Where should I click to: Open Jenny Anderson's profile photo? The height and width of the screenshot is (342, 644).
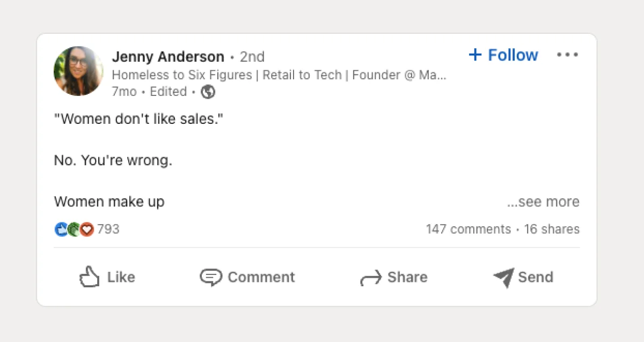click(78, 71)
